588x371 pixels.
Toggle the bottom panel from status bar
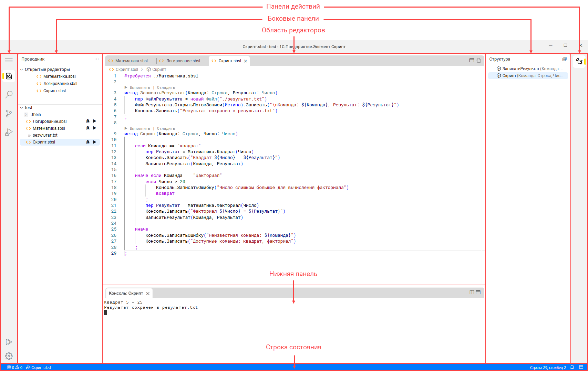581,367
